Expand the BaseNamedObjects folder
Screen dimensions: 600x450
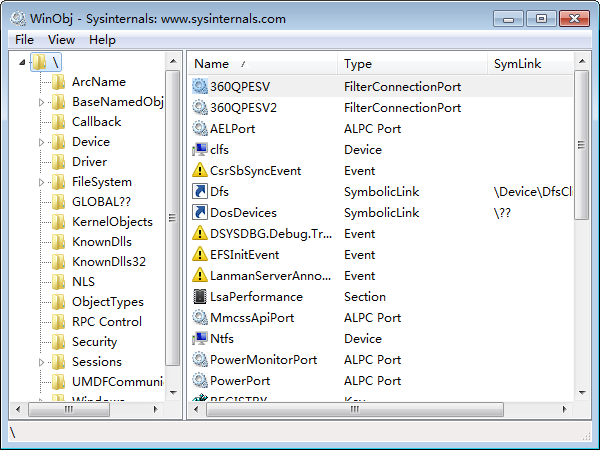[41, 102]
